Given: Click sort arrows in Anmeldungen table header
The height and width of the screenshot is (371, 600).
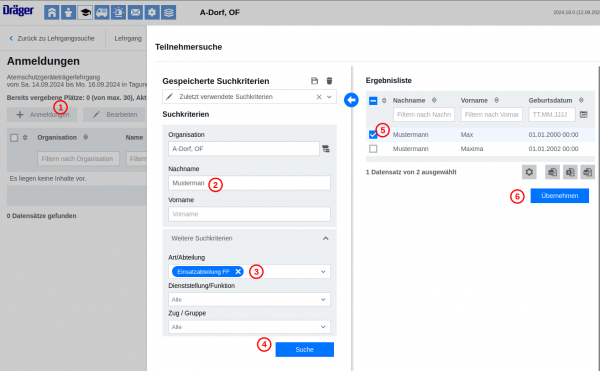Looking at the screenshot, I should pyautogui.click(x=25, y=137).
